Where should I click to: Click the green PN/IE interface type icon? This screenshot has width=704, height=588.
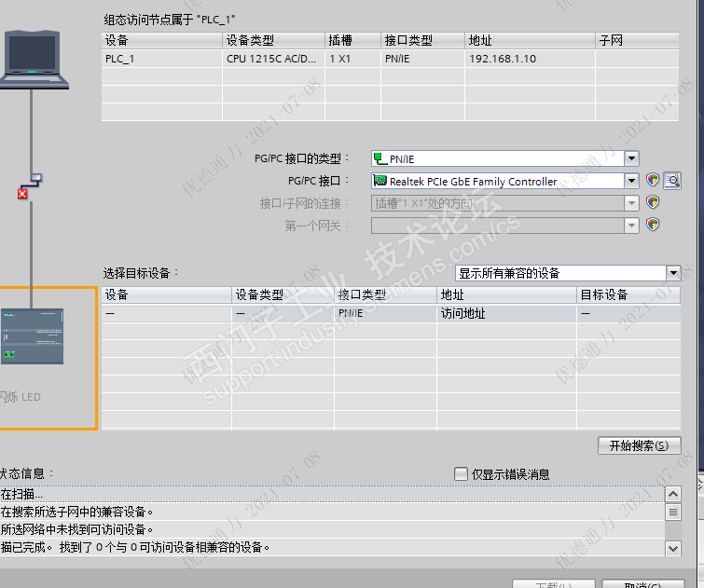pos(380,158)
